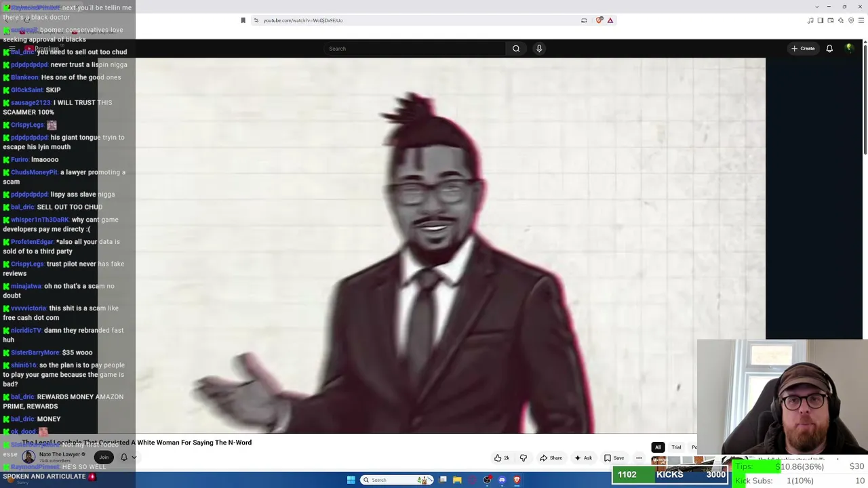Open the browser tab search chevron
The height and width of the screenshot is (488, 868).
tap(817, 7)
